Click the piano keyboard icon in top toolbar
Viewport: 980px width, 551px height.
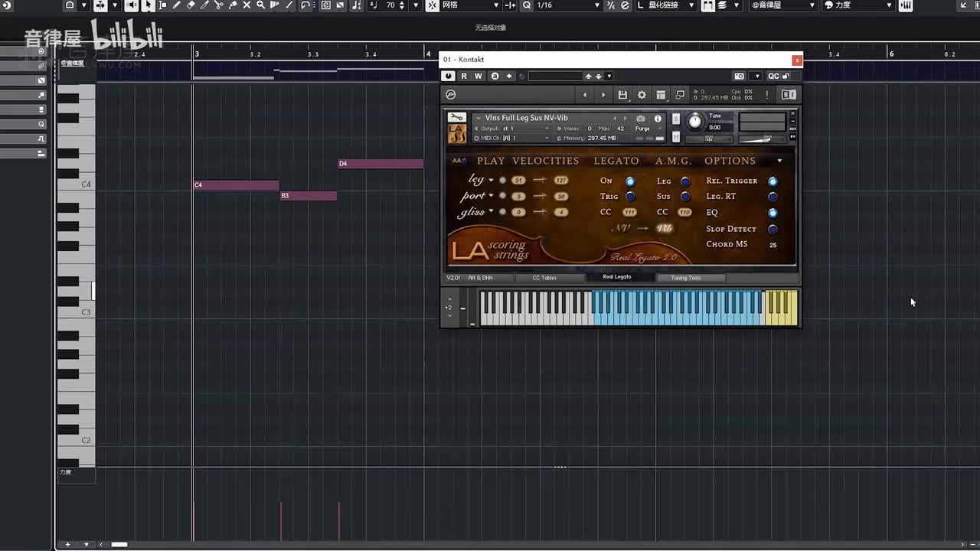(906, 5)
